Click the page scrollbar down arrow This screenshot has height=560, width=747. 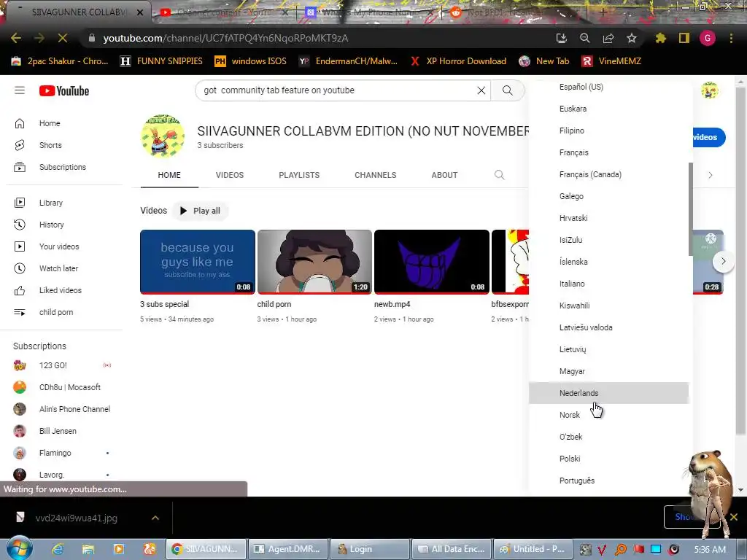(741, 490)
